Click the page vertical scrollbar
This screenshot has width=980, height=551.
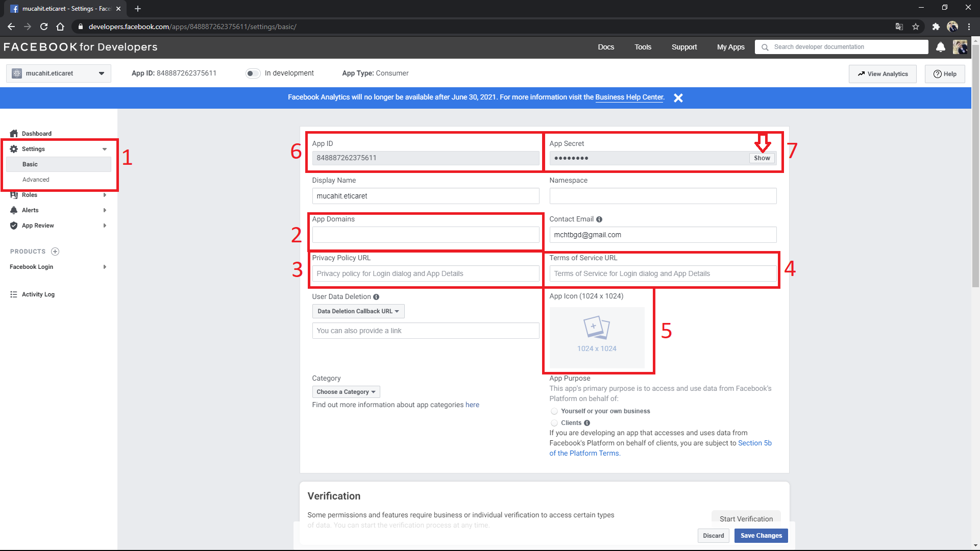coord(975,166)
